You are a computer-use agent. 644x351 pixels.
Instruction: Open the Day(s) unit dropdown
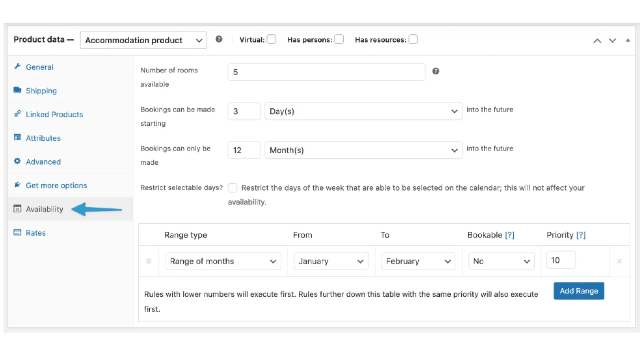tap(363, 111)
